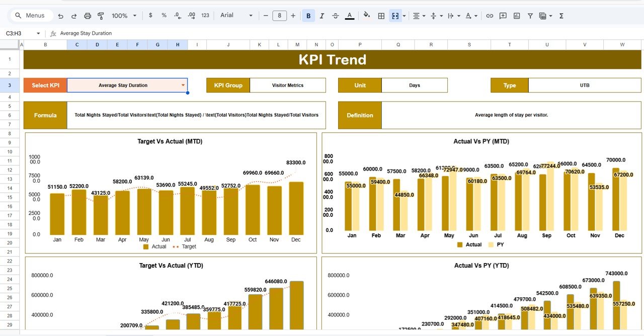
Task: Open the Select KPI dropdown in cell C3
Action: pos(183,85)
